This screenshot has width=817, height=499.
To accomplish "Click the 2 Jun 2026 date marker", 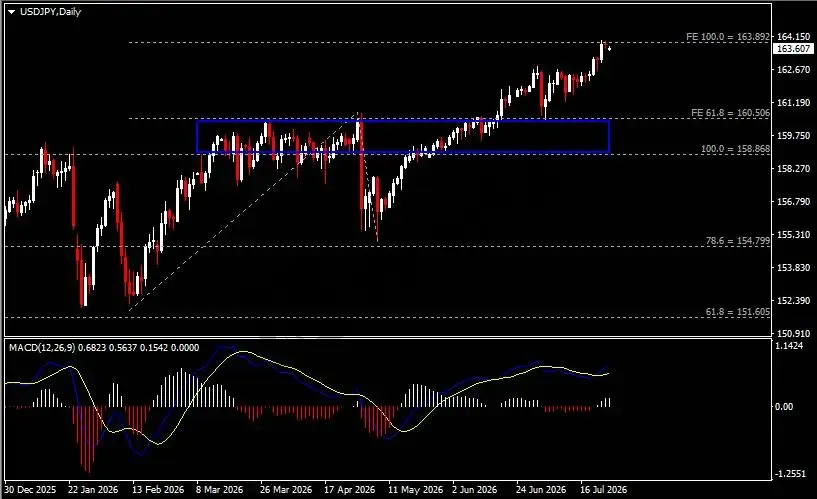I will (x=475, y=490).
